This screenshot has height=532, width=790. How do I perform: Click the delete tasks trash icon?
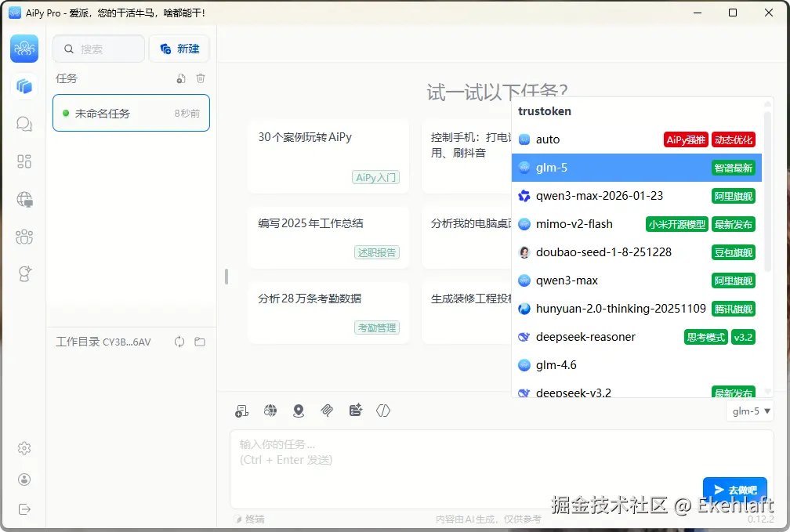pos(201,78)
